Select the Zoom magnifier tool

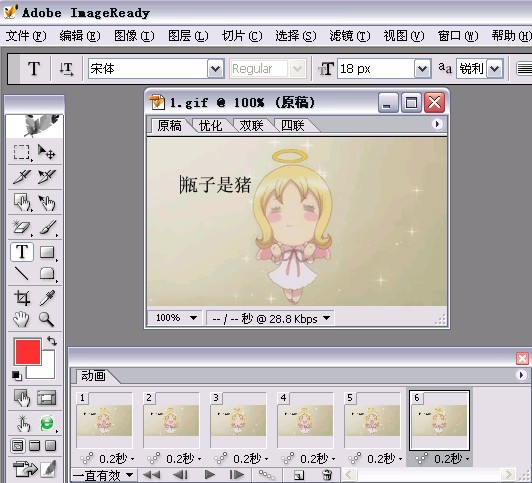(x=46, y=319)
